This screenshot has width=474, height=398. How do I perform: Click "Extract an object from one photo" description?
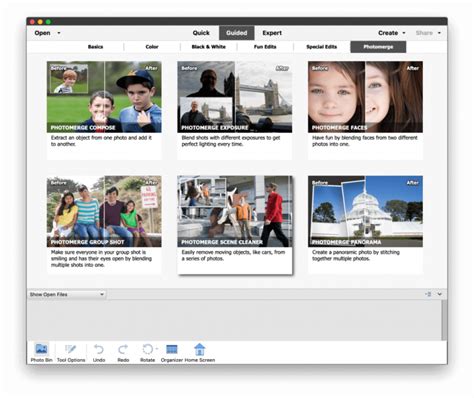[101, 141]
